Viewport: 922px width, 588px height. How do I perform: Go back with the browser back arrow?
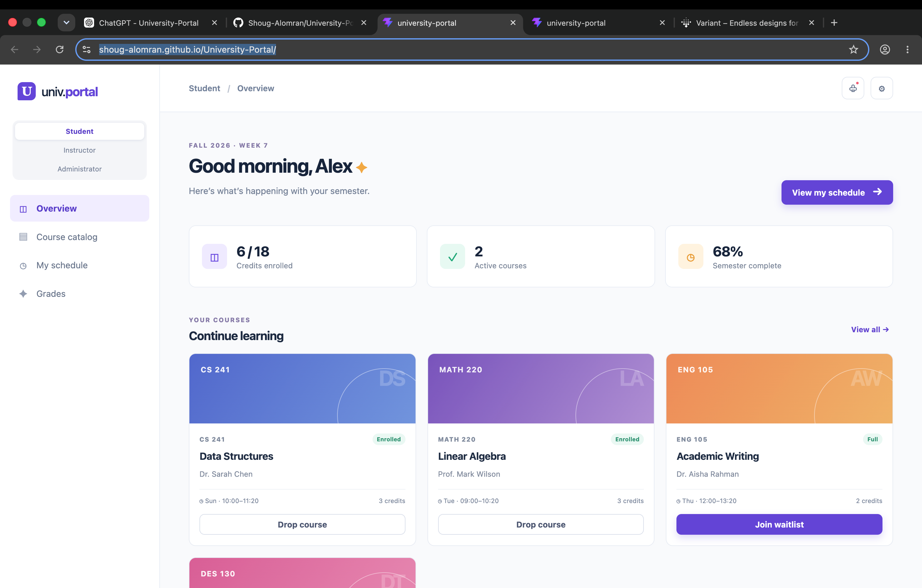tap(14, 49)
